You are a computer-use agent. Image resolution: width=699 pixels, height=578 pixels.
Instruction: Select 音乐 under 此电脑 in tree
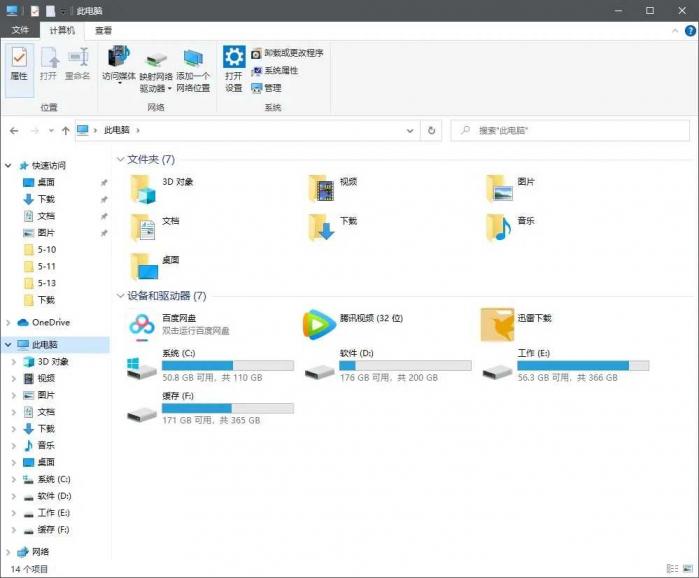coord(39,445)
